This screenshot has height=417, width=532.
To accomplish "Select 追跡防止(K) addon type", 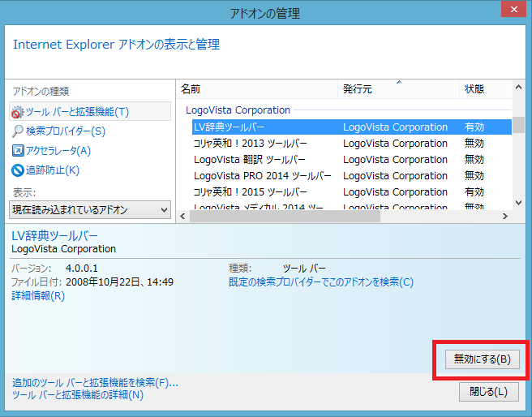I will pos(53,170).
